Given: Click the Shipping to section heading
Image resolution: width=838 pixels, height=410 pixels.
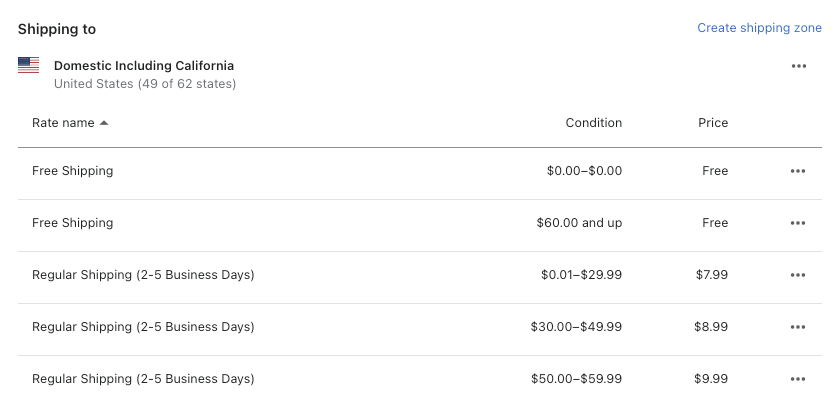Looking at the screenshot, I should click(x=57, y=29).
